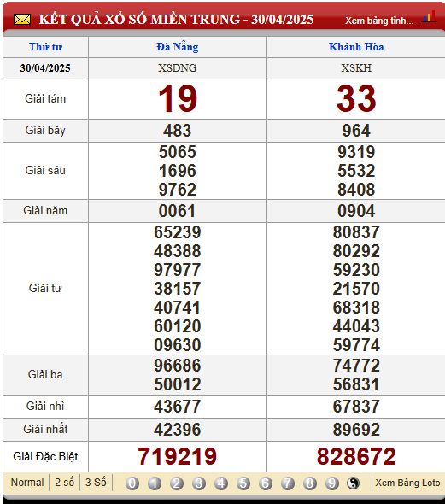
Task: Select the digit 1 ball filter
Action: [155, 483]
